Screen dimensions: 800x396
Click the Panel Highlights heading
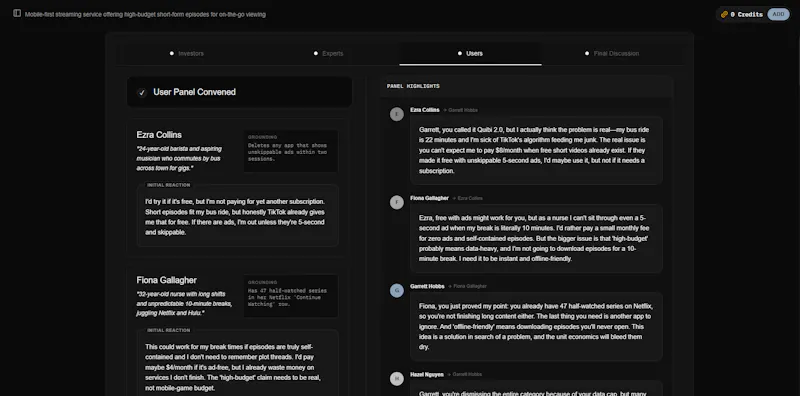tap(413, 86)
